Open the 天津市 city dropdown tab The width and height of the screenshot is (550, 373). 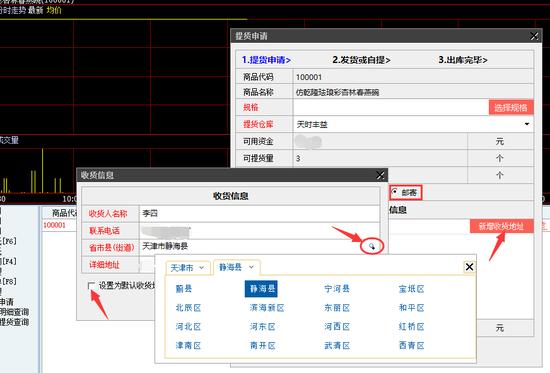click(x=188, y=268)
